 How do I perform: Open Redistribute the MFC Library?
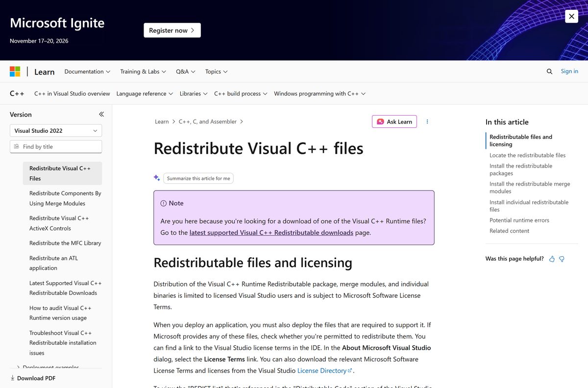[x=65, y=243]
